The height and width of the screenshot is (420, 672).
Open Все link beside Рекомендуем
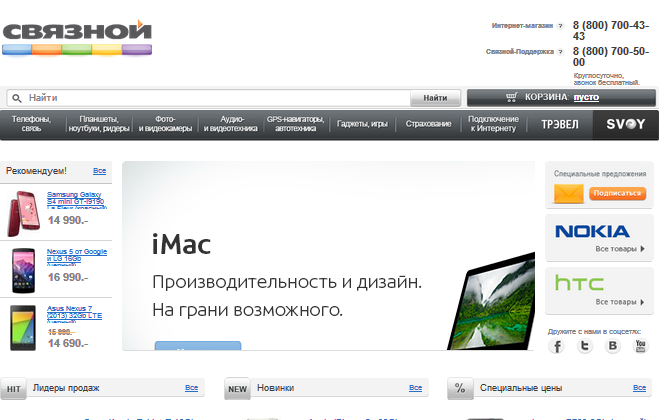(99, 171)
